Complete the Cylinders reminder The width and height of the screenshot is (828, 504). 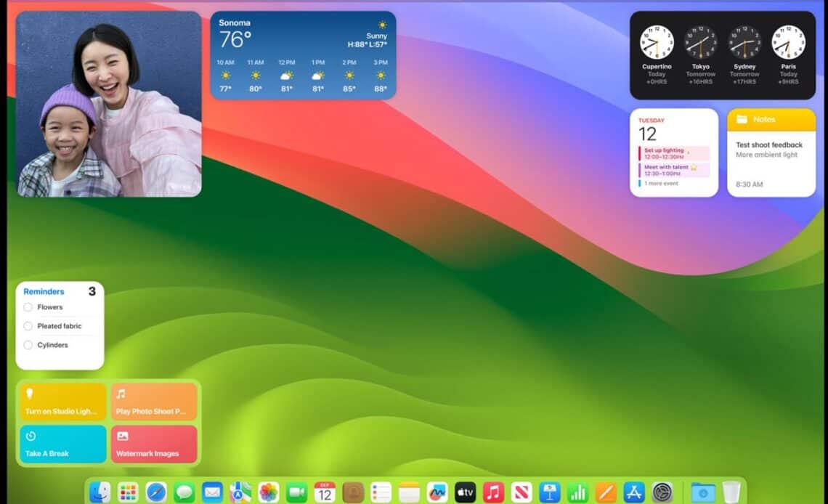28,345
